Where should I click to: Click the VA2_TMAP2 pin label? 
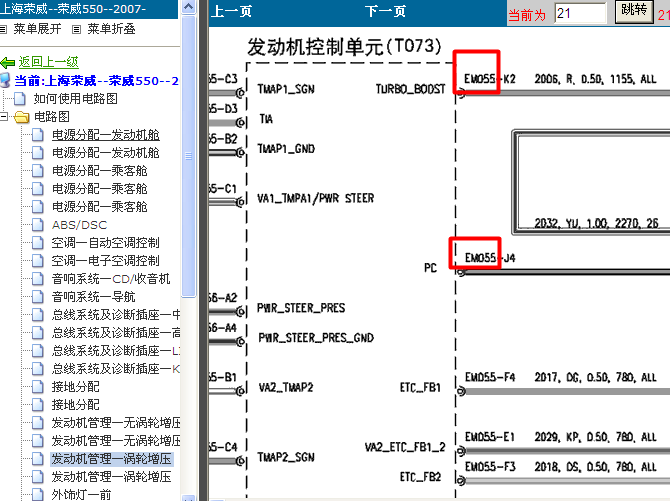(286, 388)
